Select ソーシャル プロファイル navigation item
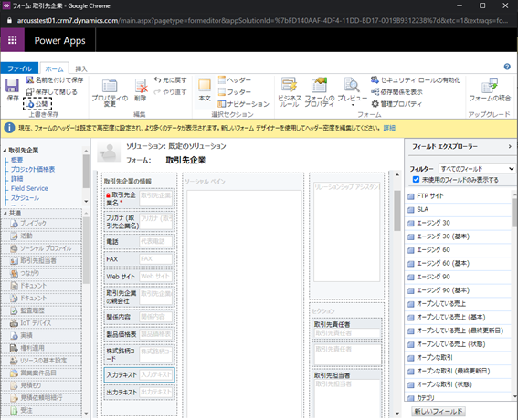 41,248
